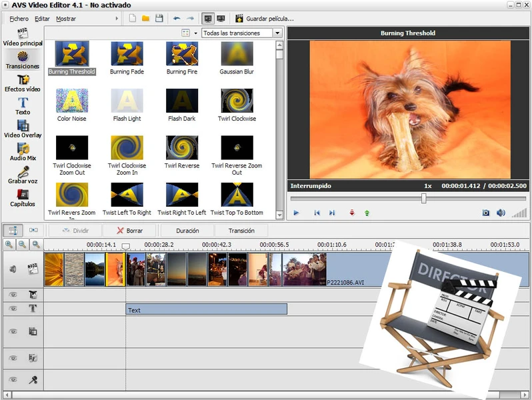The height and width of the screenshot is (400, 532).
Task: Take a snapshot with the camera icon
Action: 486,213
